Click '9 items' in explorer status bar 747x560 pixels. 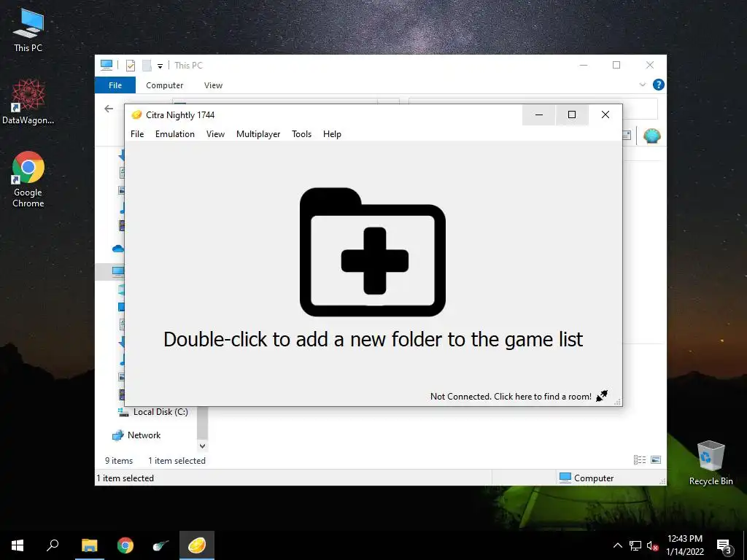pyautogui.click(x=119, y=461)
